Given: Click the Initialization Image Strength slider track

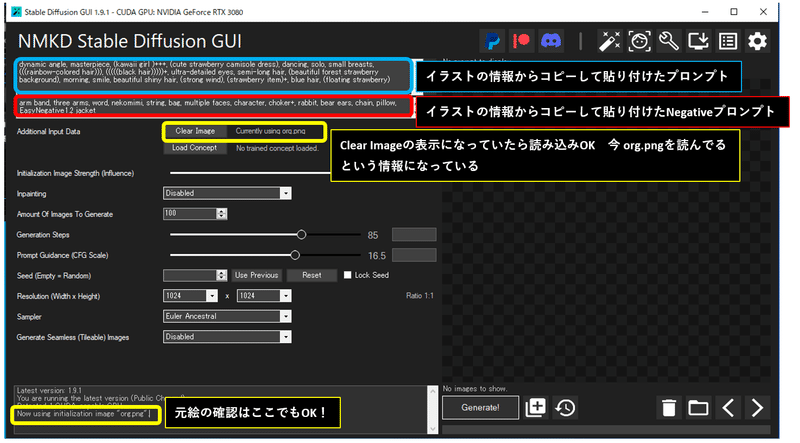Looking at the screenshot, I should (250, 173).
